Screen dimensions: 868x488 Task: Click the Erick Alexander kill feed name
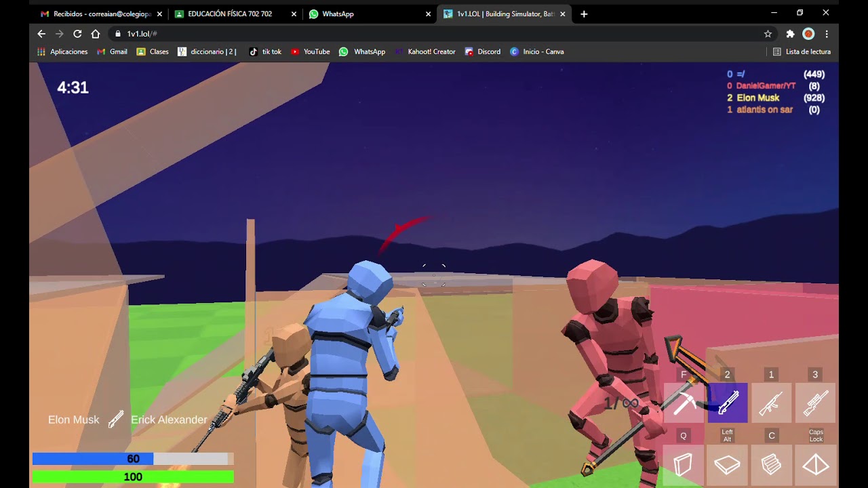click(x=169, y=420)
